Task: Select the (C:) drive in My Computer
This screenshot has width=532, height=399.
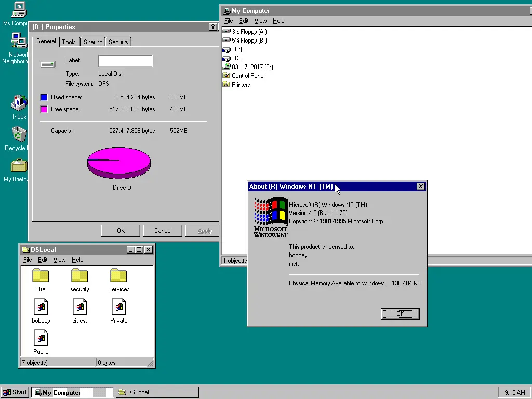Action: [232, 49]
